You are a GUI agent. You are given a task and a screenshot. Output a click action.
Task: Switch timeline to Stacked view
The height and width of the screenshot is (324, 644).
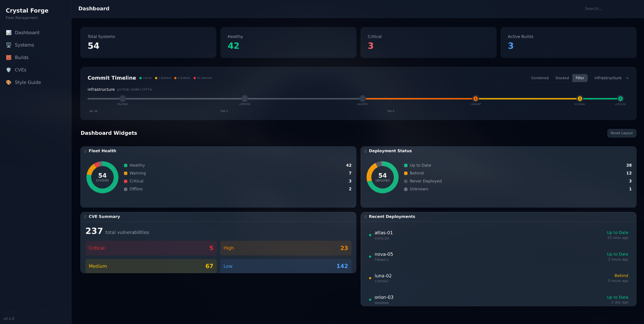tap(562, 78)
